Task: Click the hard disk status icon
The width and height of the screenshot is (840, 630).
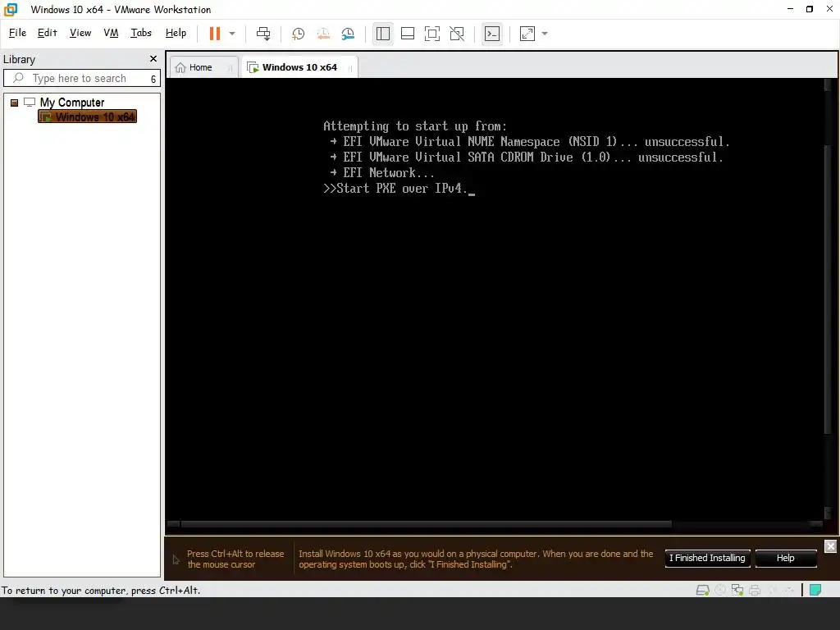Action: coord(702,591)
